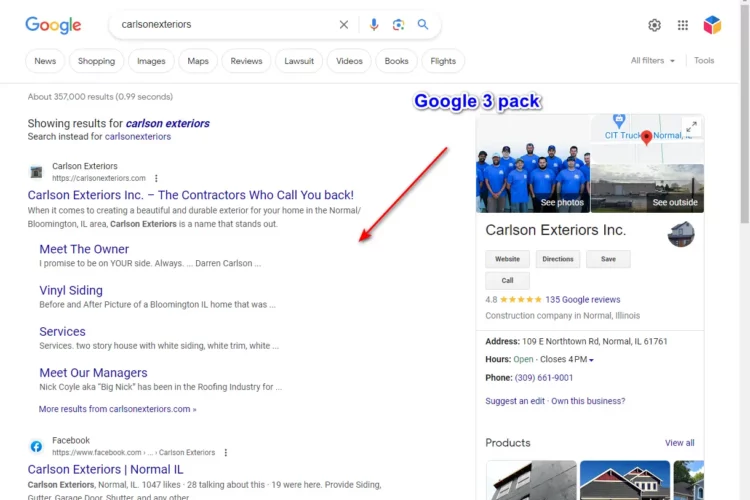Select the Flights filter tab
Screen dimensions: 750x500
point(443,61)
